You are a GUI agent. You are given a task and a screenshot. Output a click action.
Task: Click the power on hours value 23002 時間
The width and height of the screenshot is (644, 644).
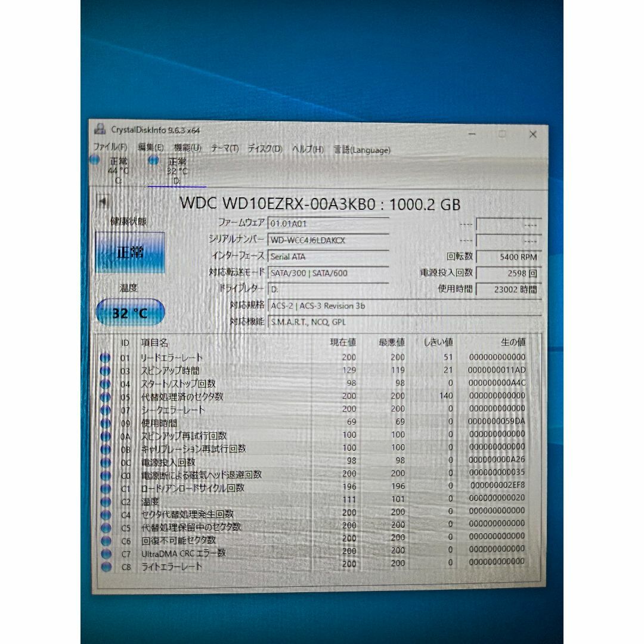tap(509, 290)
